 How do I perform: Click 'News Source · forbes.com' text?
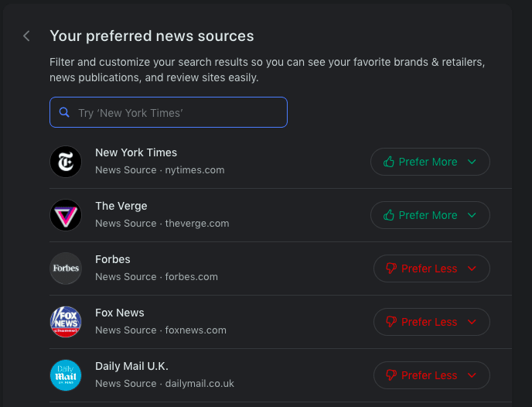pos(156,277)
